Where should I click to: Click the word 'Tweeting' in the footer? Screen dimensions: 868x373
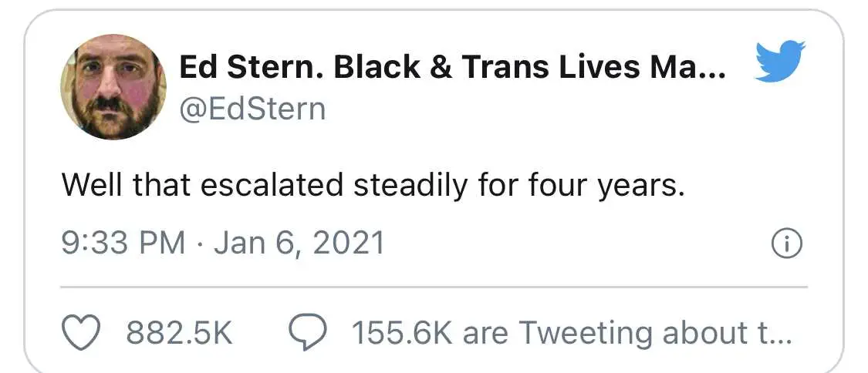[x=586, y=333]
